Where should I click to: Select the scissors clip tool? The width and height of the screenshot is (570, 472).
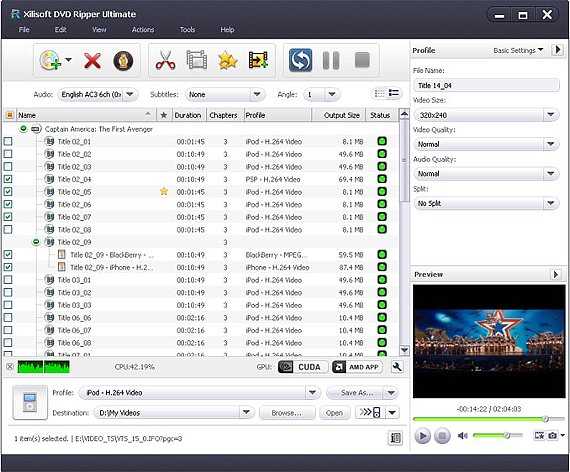[165, 60]
